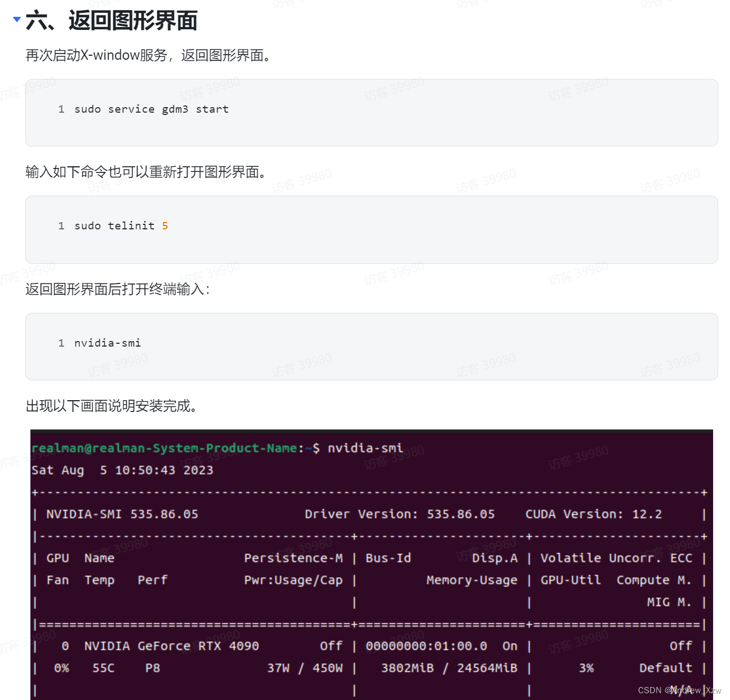Collapse the 六、返回图形界面 section arrow
The image size is (730, 700).
(17, 19)
